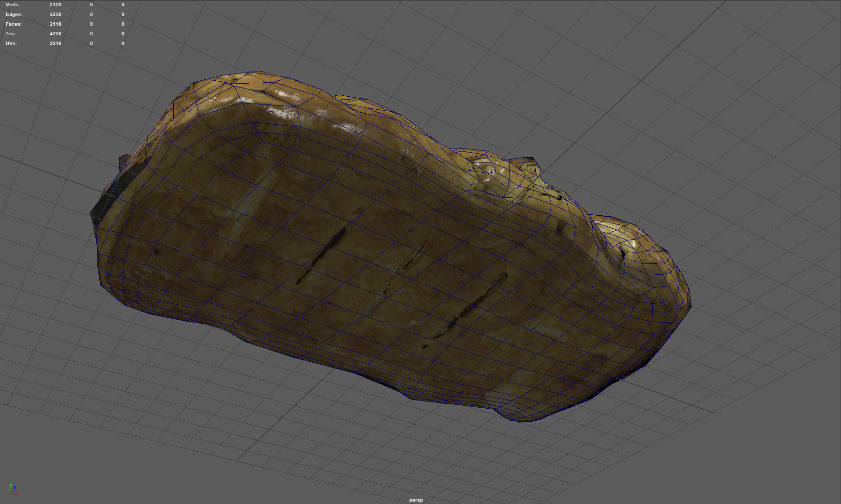Image resolution: width=841 pixels, height=504 pixels.
Task: Click the "Faces:" heads-up display label
Action: pos(14,24)
